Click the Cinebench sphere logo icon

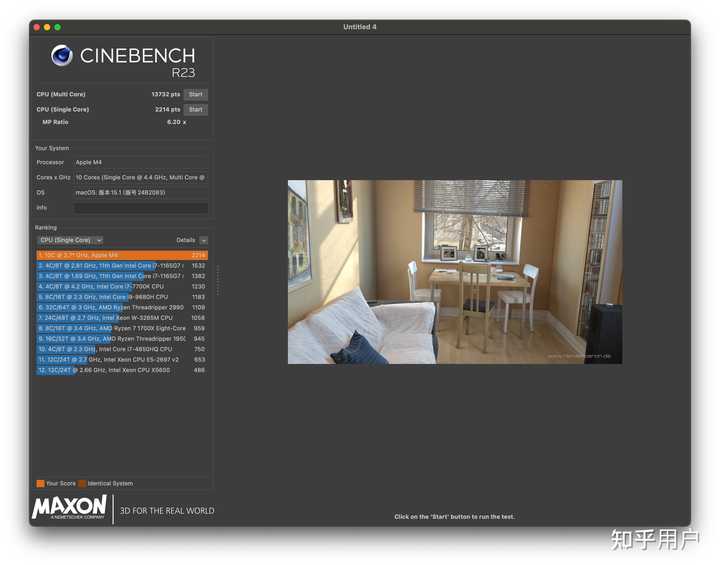[62, 55]
